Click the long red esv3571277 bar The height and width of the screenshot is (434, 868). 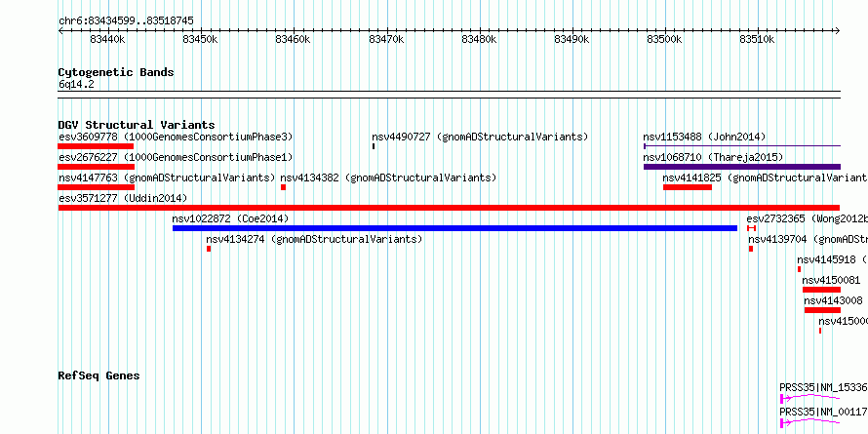(449, 208)
